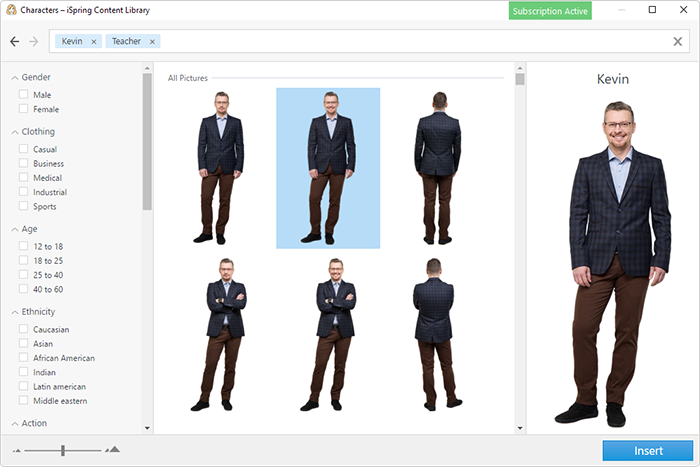The width and height of the screenshot is (700, 467).
Task: Tick the Industrial clothing checkbox
Action: (24, 192)
